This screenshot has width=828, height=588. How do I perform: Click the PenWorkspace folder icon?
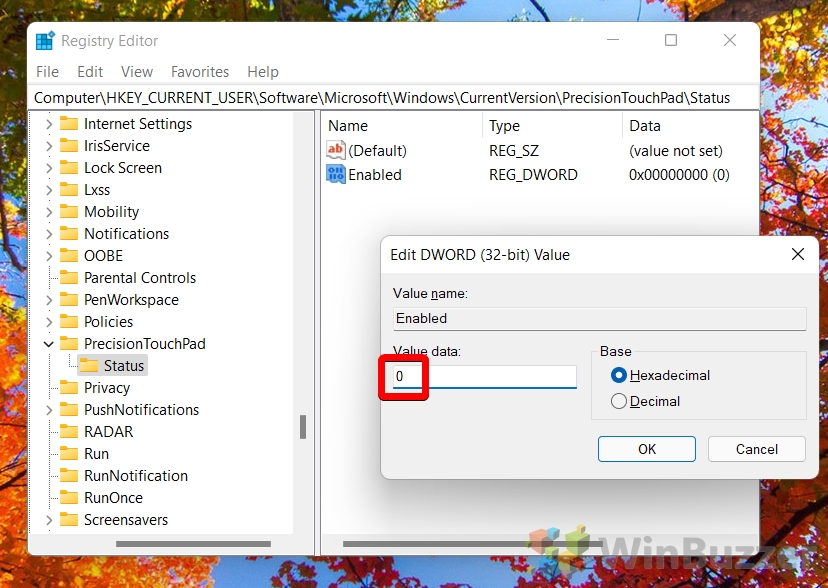coord(69,300)
